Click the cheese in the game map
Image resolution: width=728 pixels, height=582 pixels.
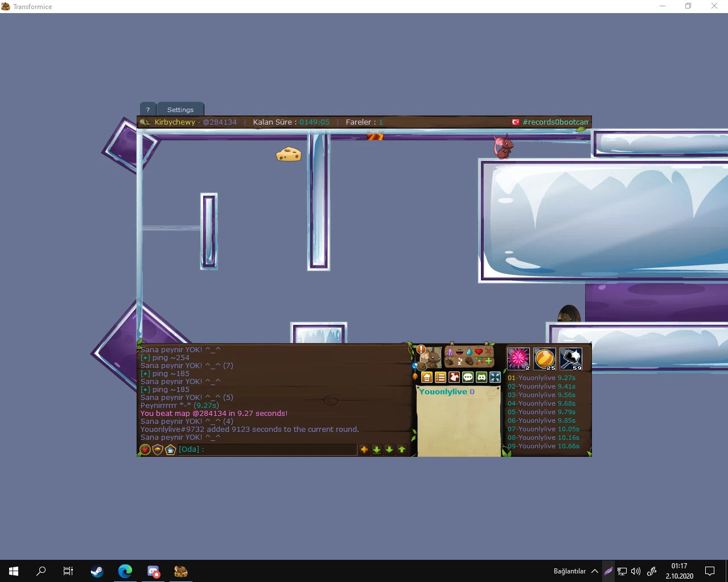(x=289, y=154)
